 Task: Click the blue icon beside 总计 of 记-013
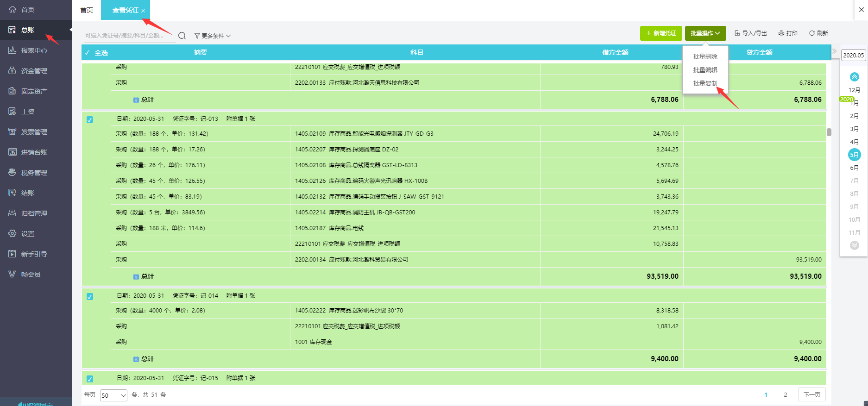click(136, 276)
